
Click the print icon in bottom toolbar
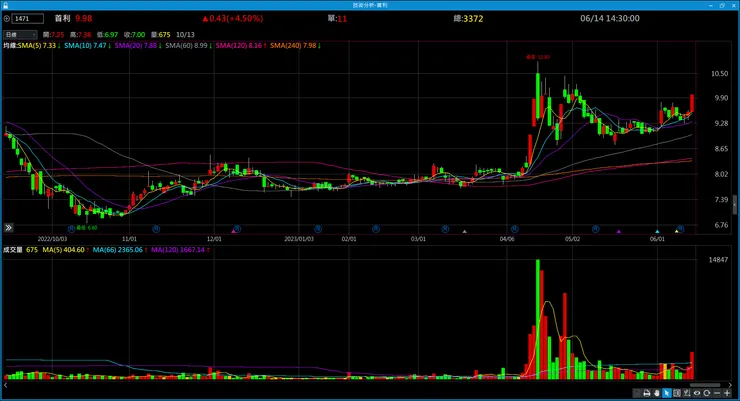[x=647, y=393]
